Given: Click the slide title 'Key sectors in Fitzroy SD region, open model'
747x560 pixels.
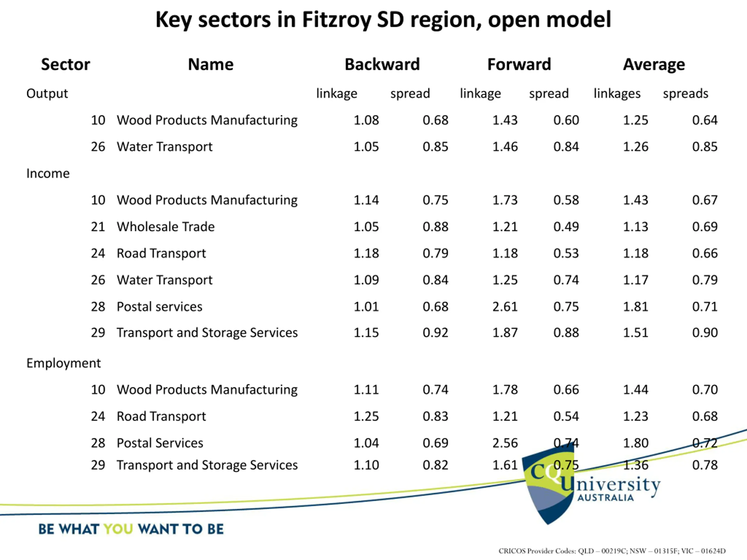Looking at the screenshot, I should 383,20.
